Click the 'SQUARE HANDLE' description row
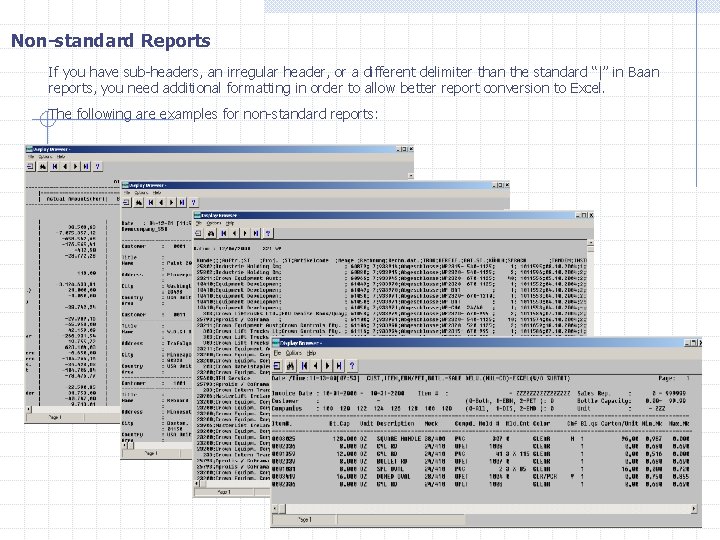This screenshot has height=540, width=720. (x=399, y=439)
